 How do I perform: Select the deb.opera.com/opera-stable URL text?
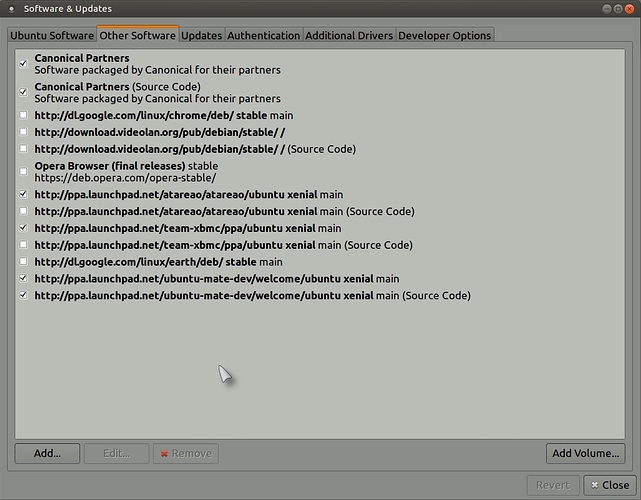click(125, 178)
